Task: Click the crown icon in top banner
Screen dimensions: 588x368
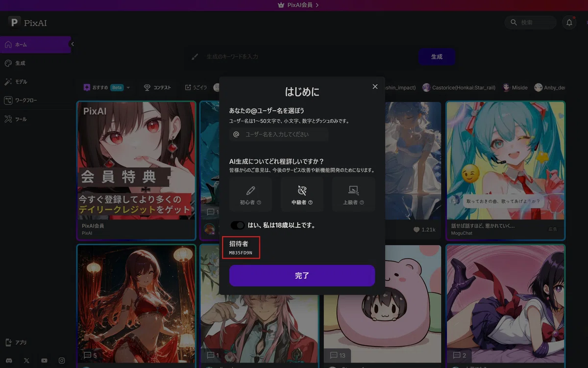Action: (281, 5)
